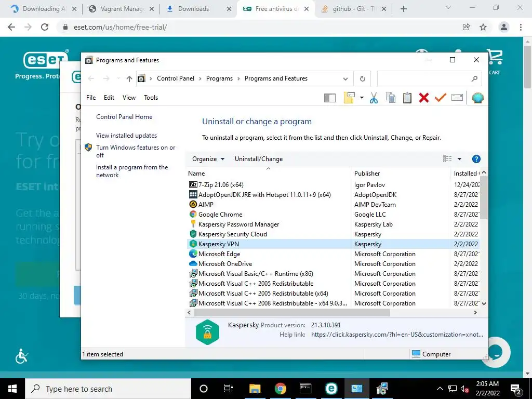
Task: Click the preview pane layout toolbar icon
Action: coord(330,98)
